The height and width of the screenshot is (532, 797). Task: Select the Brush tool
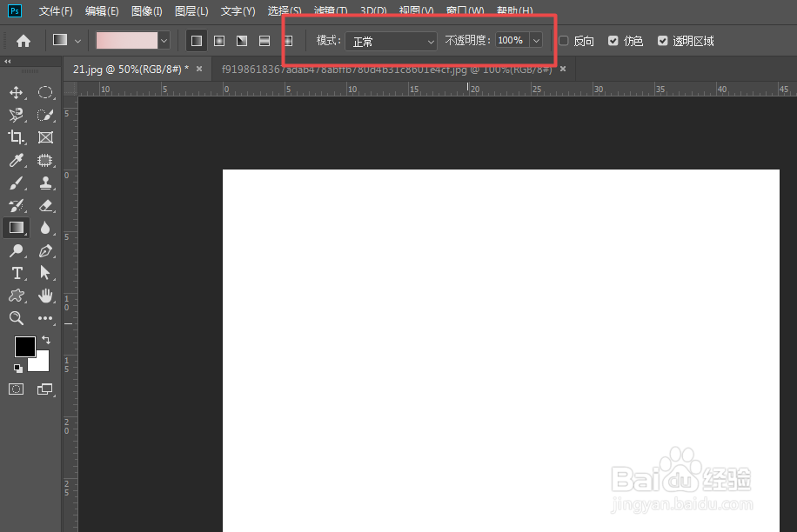click(x=17, y=183)
